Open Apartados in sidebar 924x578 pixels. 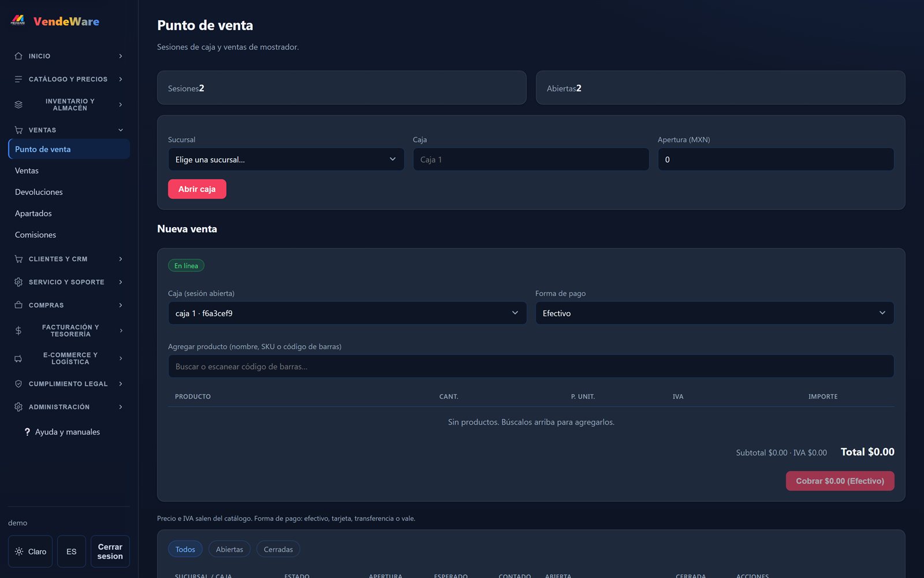(69, 213)
